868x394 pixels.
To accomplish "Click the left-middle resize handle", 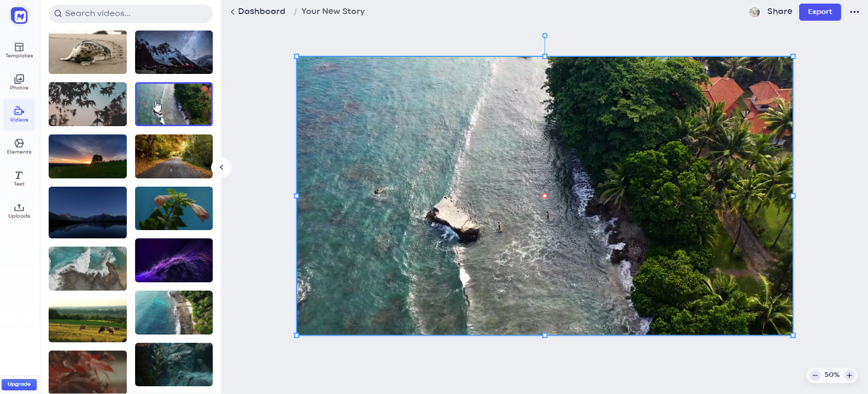I will (x=297, y=196).
